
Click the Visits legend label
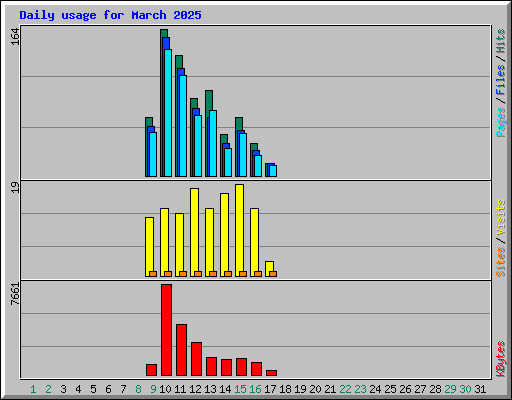coord(501,218)
